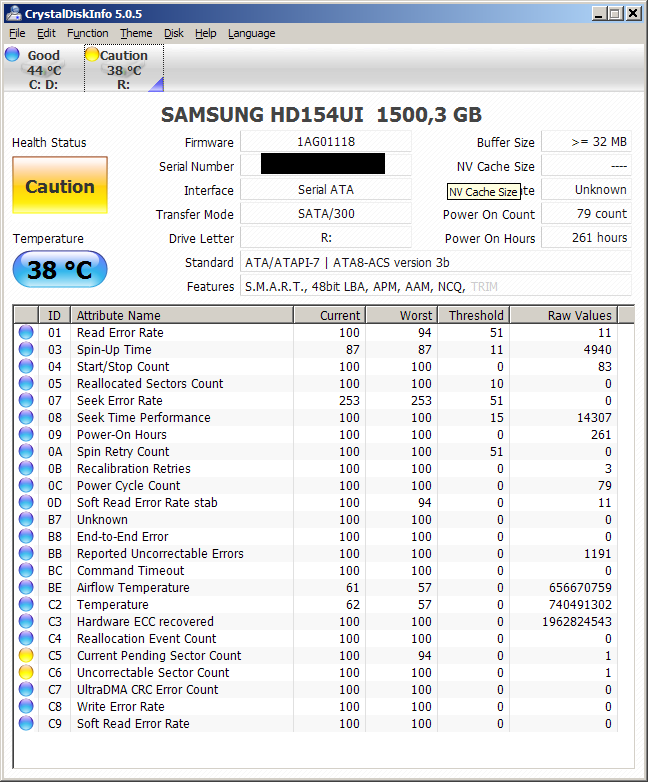The height and width of the screenshot is (782, 648).
Task: Click the Current column header
Action: coord(330,315)
